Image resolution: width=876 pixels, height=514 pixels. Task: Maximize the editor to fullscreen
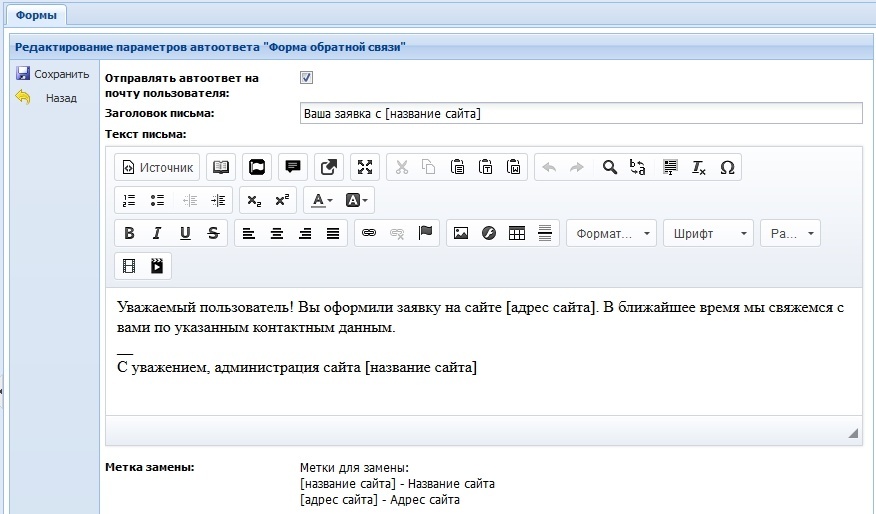pos(365,167)
